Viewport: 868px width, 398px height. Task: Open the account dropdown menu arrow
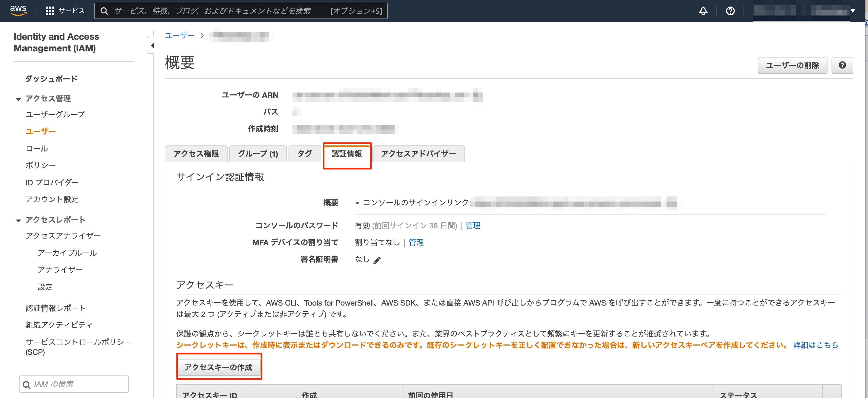(x=853, y=11)
